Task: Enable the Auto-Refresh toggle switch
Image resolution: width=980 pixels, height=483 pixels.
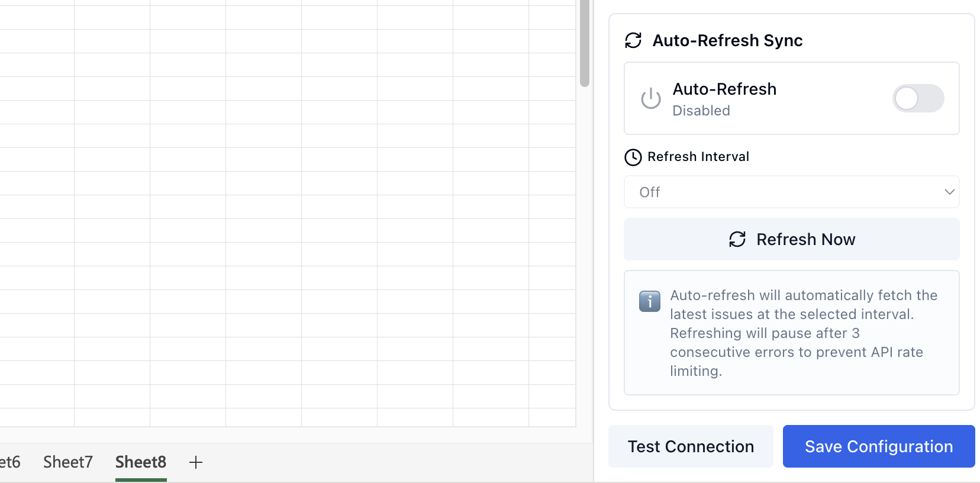Action: [x=918, y=98]
